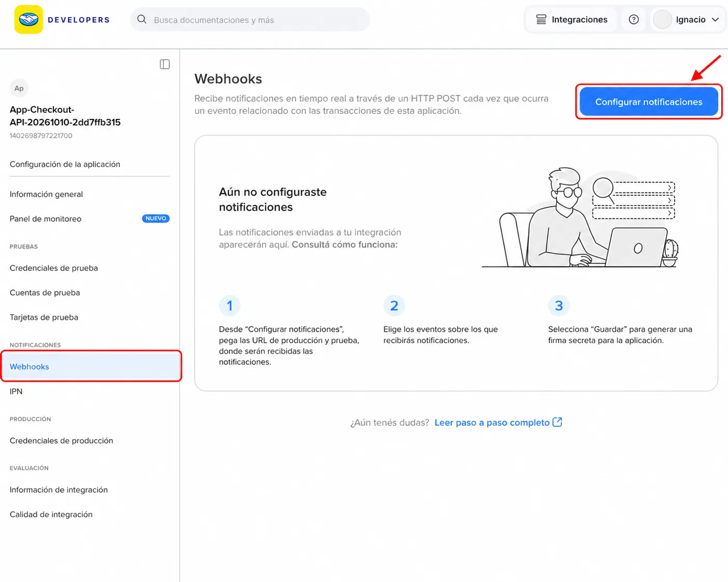Click Aún no configuraste notificaciones heading
The height and width of the screenshot is (582, 728).
tap(273, 199)
